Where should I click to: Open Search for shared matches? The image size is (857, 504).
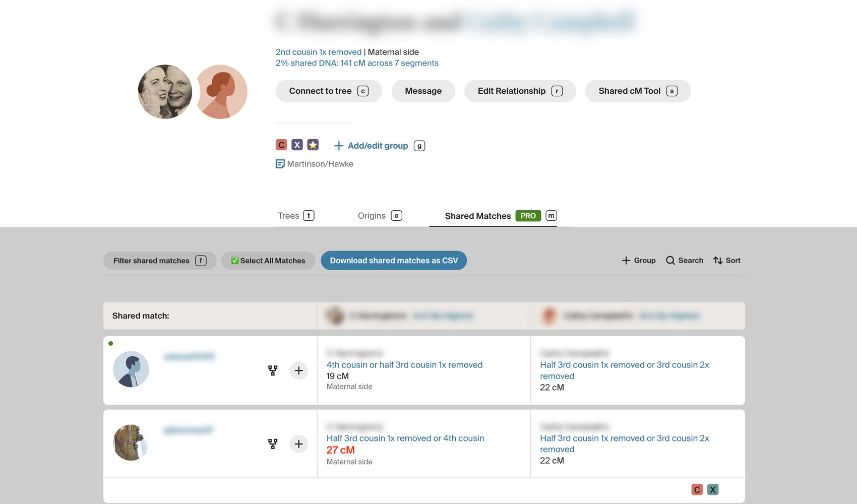(x=685, y=261)
